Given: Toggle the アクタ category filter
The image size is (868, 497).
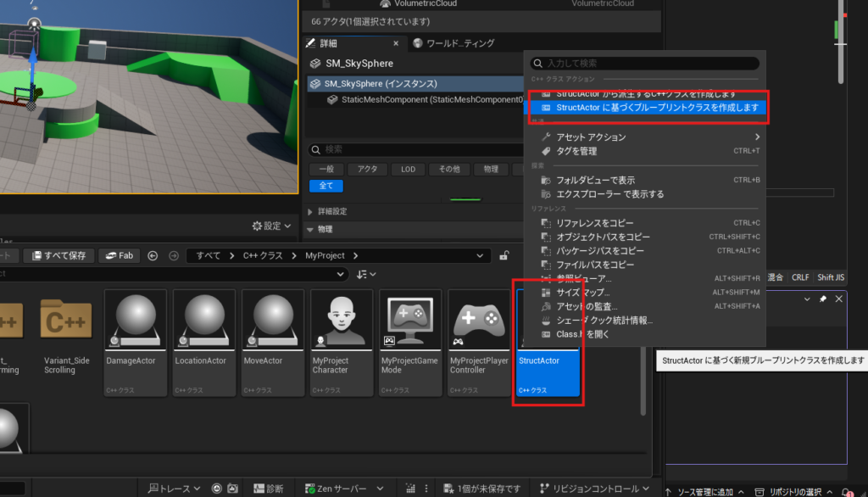Looking at the screenshot, I should tap(367, 170).
